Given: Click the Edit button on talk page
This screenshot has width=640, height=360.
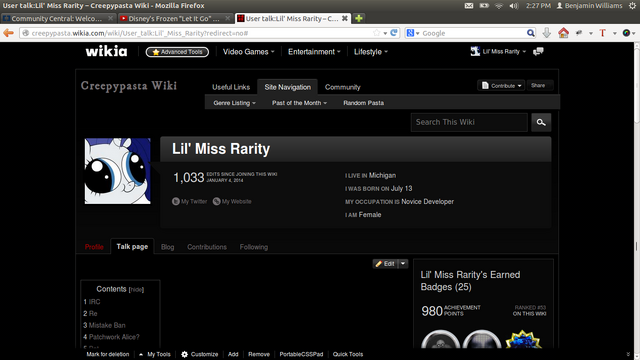Looking at the screenshot, I should (x=385, y=264).
